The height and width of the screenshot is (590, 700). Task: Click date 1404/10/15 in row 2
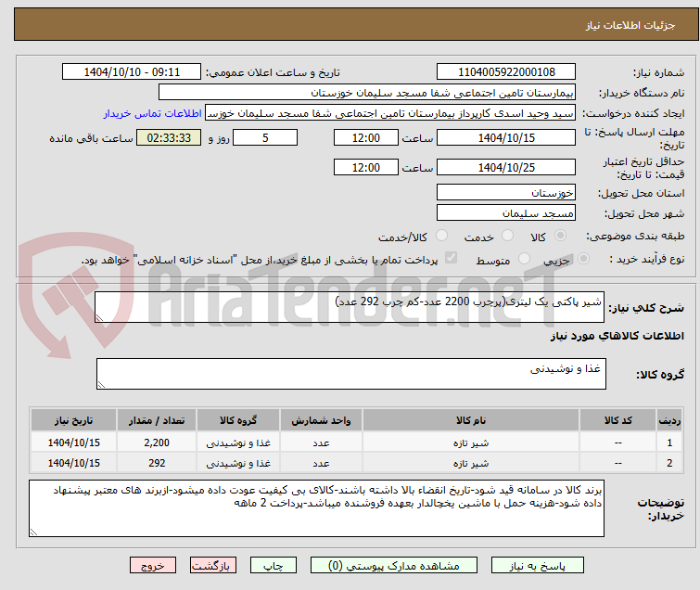pos(73,463)
